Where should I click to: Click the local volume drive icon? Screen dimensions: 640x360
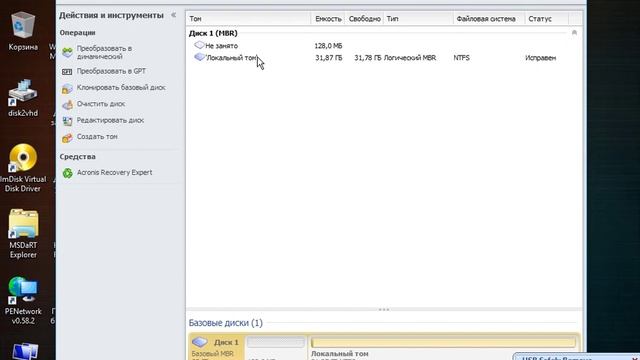point(199,57)
